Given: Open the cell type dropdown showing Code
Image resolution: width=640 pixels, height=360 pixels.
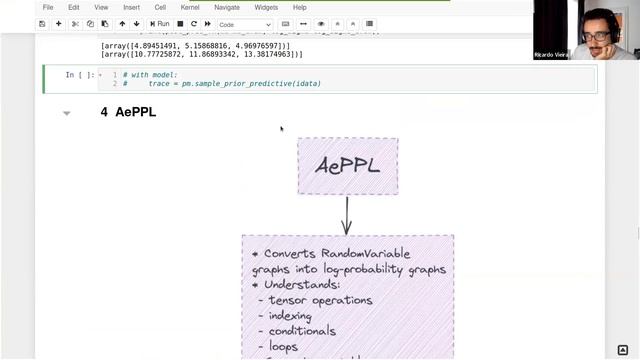Looking at the screenshot, I should pos(245,24).
